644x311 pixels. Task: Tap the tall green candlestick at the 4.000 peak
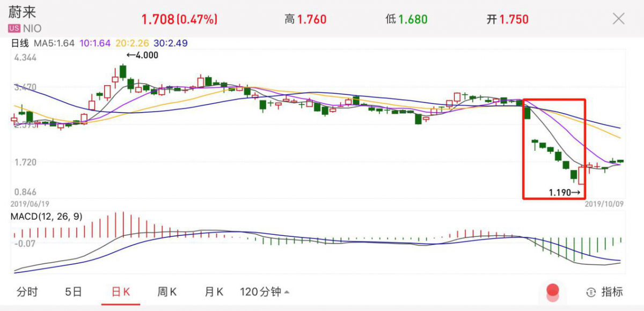tap(123, 72)
